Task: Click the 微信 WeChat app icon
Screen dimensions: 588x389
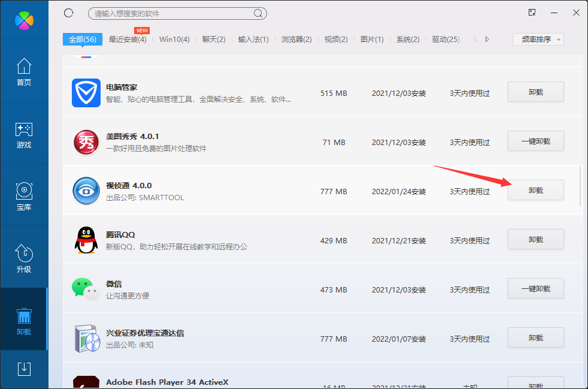Action: 86,290
